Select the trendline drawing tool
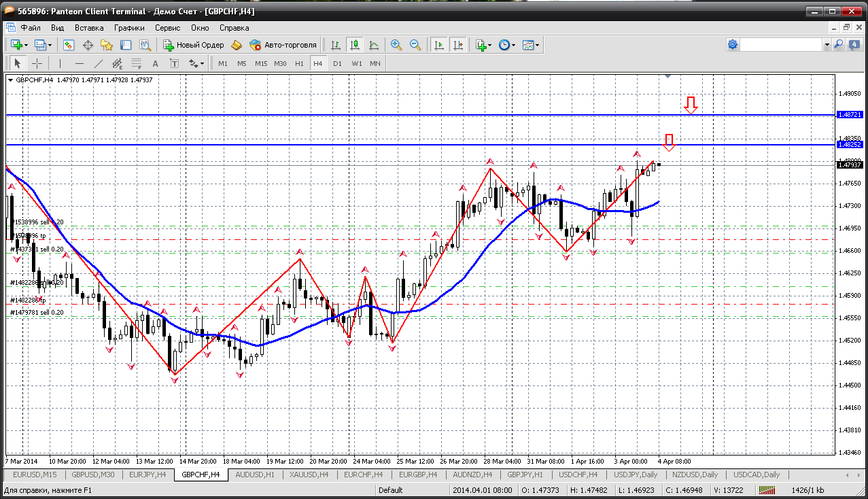This screenshot has width=868, height=499. click(98, 63)
